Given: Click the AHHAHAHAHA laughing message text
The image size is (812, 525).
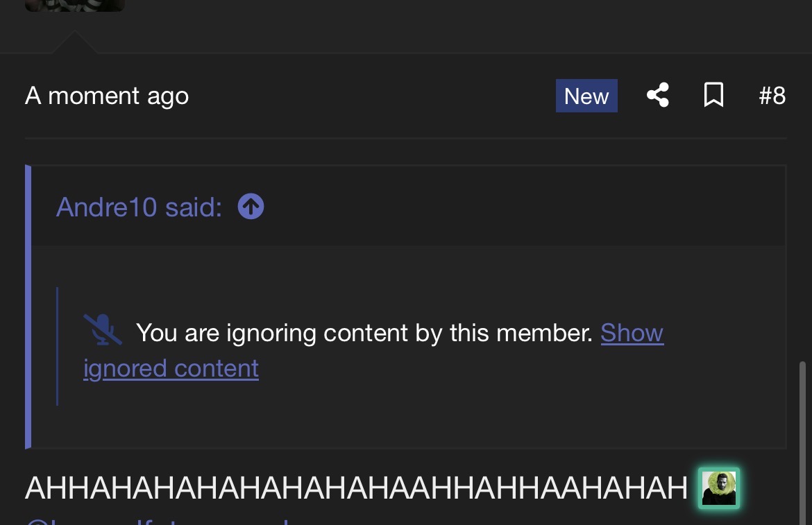Looking at the screenshot, I should [356, 488].
